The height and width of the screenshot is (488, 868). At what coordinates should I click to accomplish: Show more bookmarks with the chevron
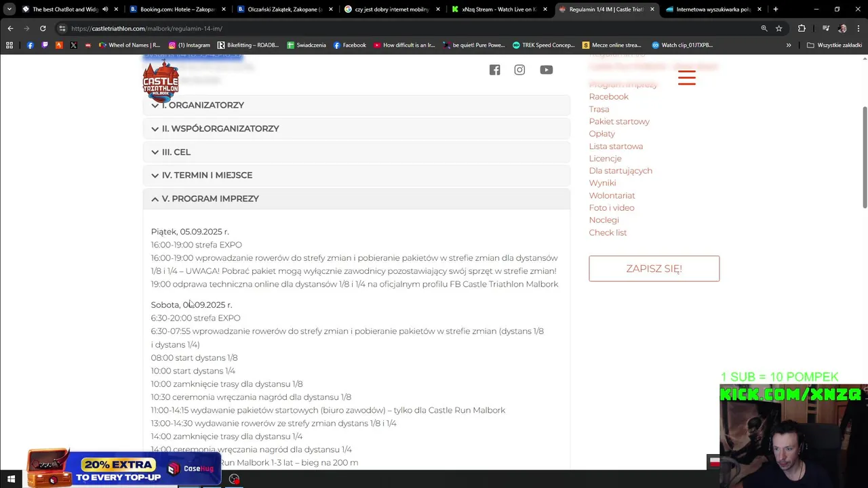[x=789, y=45]
